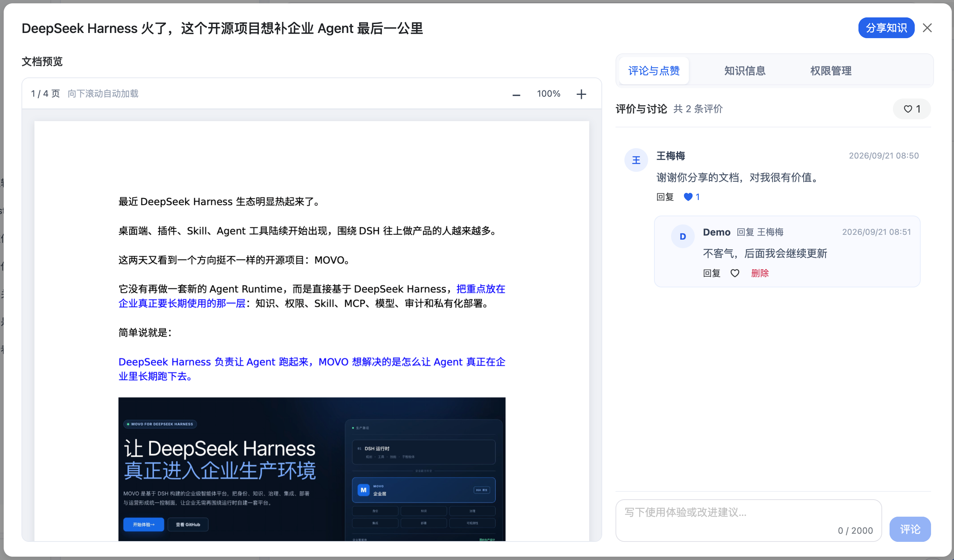Submit comment with 评论 button

coord(910,529)
